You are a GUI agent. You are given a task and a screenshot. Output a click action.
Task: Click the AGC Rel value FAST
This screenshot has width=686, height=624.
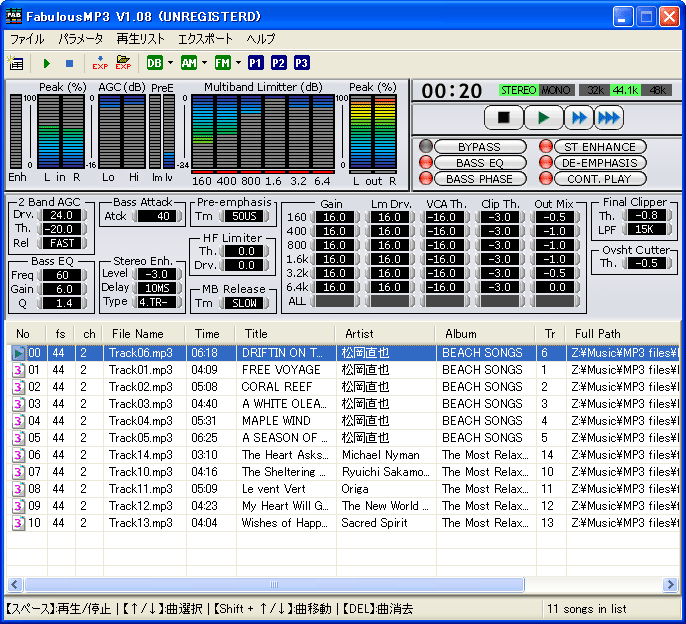click(62, 243)
